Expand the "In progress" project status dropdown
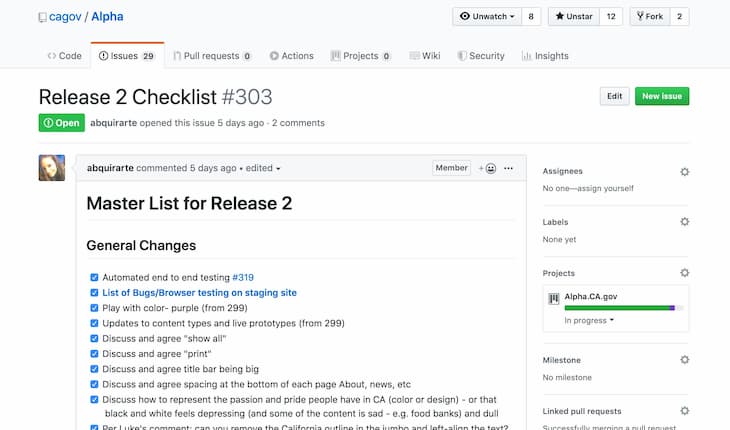The width and height of the screenshot is (730, 430). [589, 321]
